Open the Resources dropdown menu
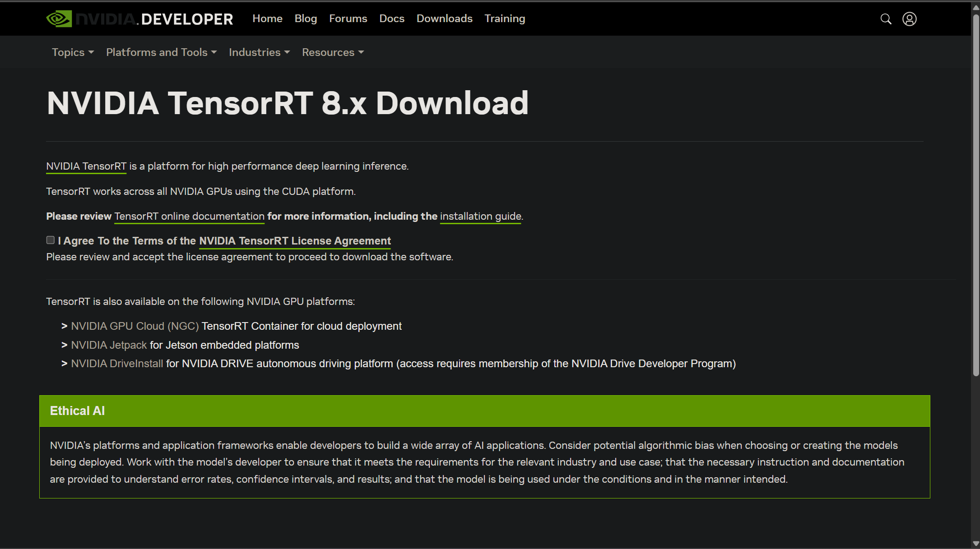Image resolution: width=980 pixels, height=549 pixels. pos(333,52)
